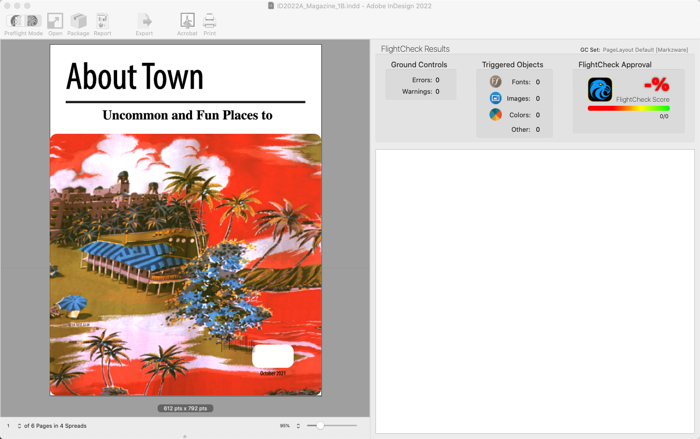Click the 'Other: 0' row
The width and height of the screenshot is (700, 439).
coord(525,130)
